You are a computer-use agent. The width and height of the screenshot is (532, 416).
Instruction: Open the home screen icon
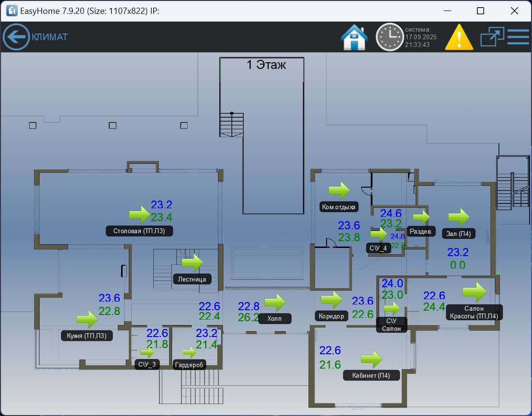(354, 37)
